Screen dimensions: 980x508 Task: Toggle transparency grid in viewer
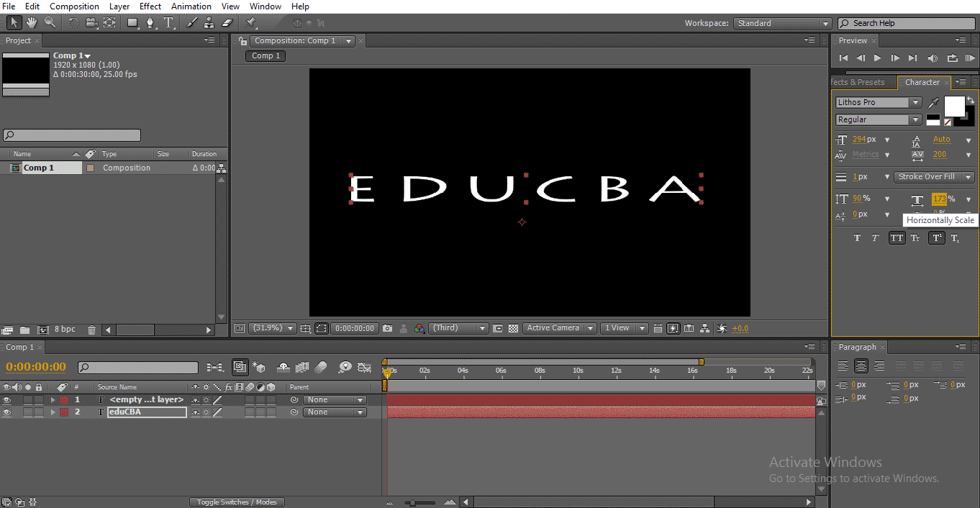tap(513, 328)
